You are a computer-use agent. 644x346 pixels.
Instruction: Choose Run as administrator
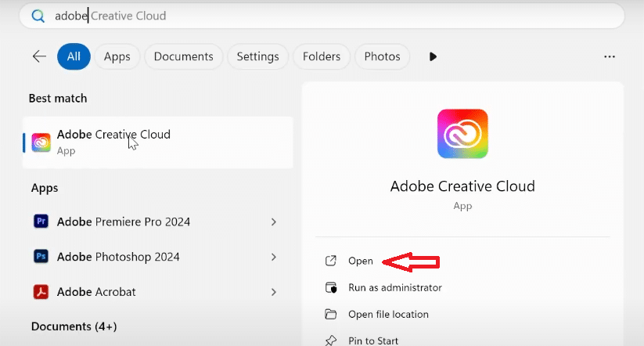pyautogui.click(x=394, y=287)
